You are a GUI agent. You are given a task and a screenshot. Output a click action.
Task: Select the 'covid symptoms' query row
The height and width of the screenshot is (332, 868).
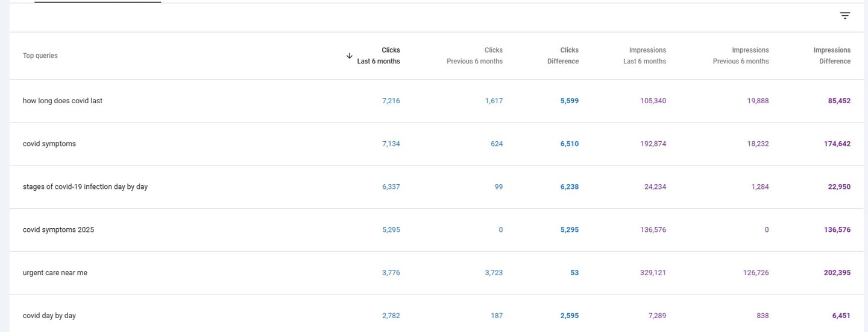click(x=49, y=144)
